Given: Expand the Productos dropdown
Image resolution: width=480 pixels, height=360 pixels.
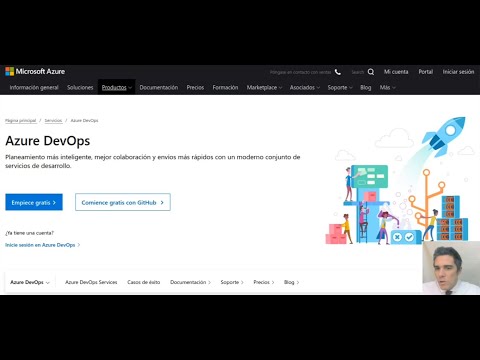Looking at the screenshot, I should [116, 87].
